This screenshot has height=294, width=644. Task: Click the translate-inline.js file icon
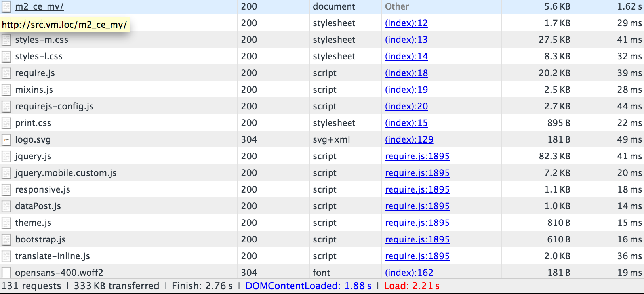[x=6, y=256]
